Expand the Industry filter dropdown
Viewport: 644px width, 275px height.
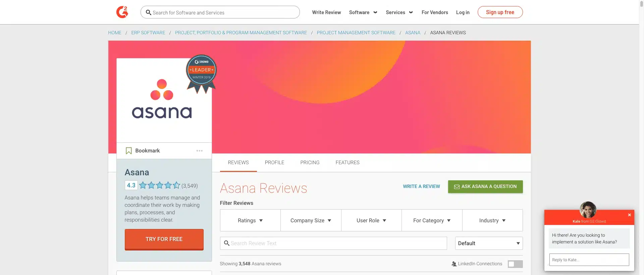click(492, 221)
